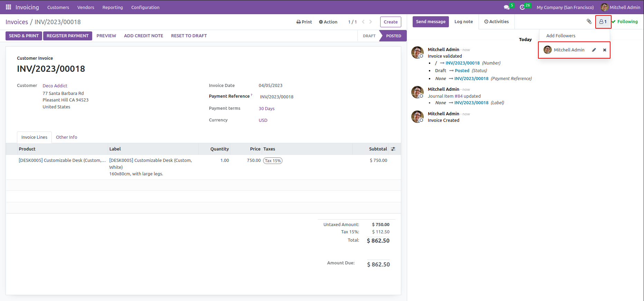Click the Tax 15% tag
This screenshot has width=644, height=301.
click(x=273, y=161)
